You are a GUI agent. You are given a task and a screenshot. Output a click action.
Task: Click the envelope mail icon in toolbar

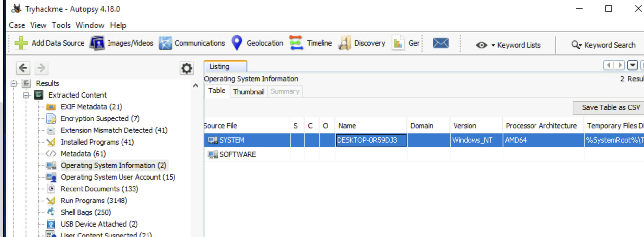point(441,43)
